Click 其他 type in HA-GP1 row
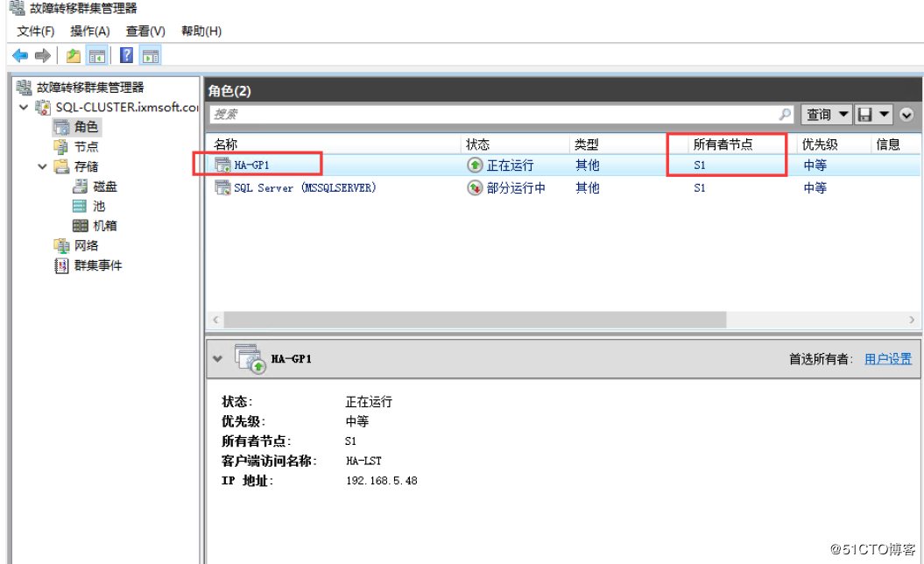Viewport: 924px width, 564px height. pyautogui.click(x=588, y=165)
